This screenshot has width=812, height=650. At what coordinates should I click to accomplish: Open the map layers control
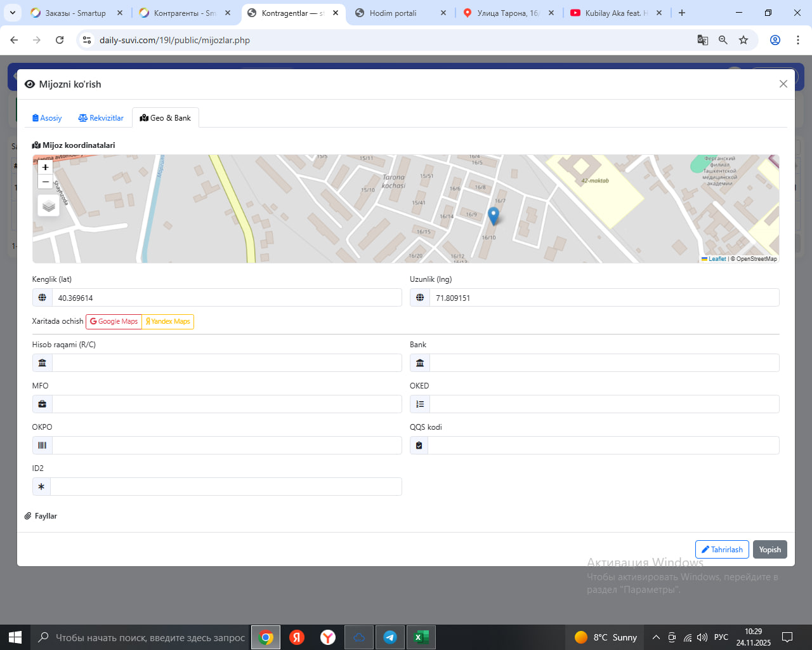click(x=49, y=206)
